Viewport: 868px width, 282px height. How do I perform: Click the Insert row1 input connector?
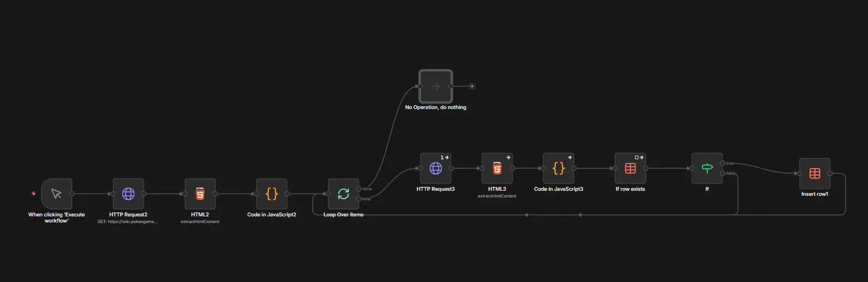(799, 174)
